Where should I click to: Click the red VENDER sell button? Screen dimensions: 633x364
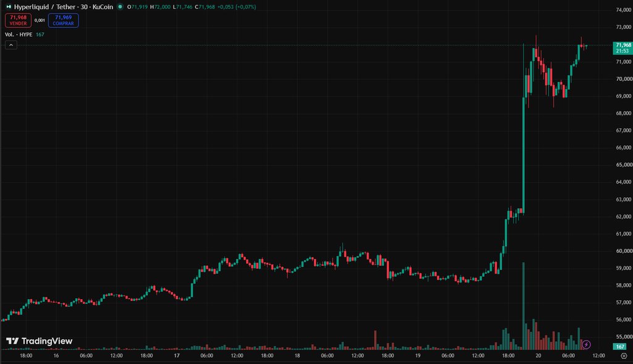coord(18,20)
